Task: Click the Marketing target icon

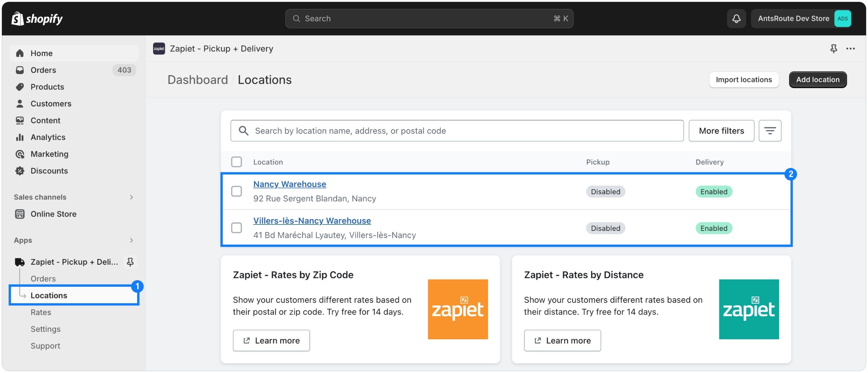Action: (x=20, y=154)
